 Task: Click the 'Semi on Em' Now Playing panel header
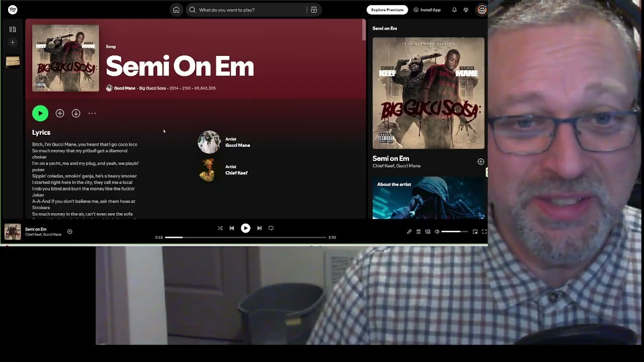click(384, 29)
